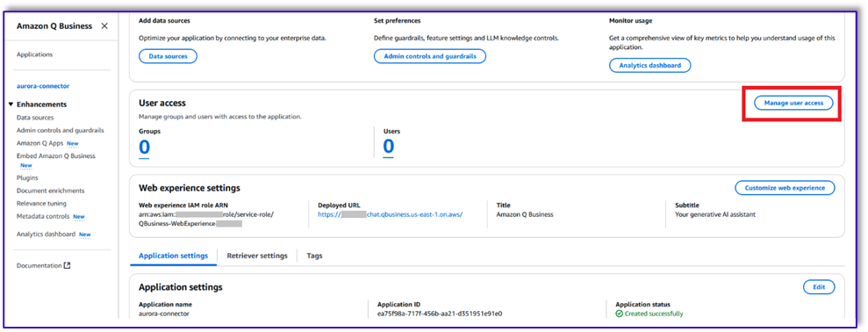This screenshot has height=332, width=868.
Task: Open the Applications link in sidebar
Action: [x=35, y=54]
